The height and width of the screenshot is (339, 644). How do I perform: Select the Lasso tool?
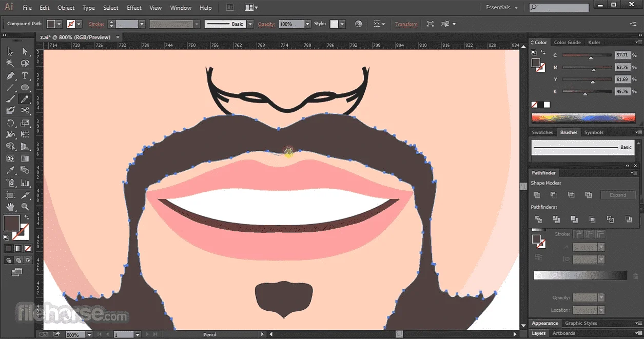[x=25, y=64]
